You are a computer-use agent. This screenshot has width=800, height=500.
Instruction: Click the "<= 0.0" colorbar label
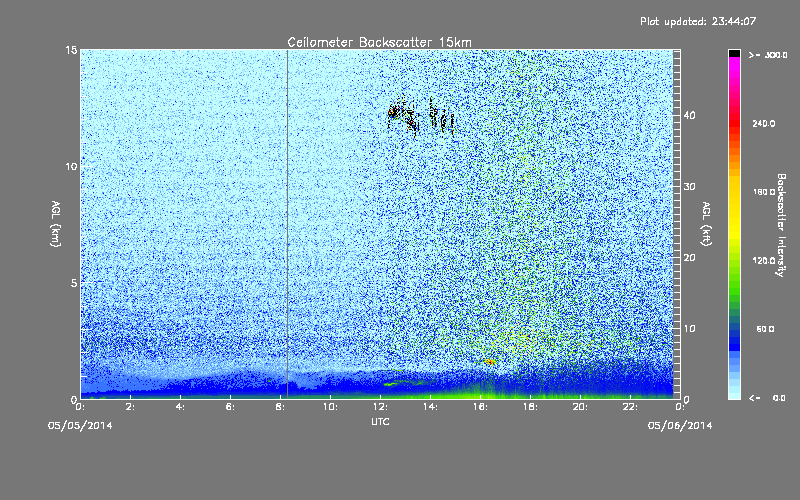(767, 398)
